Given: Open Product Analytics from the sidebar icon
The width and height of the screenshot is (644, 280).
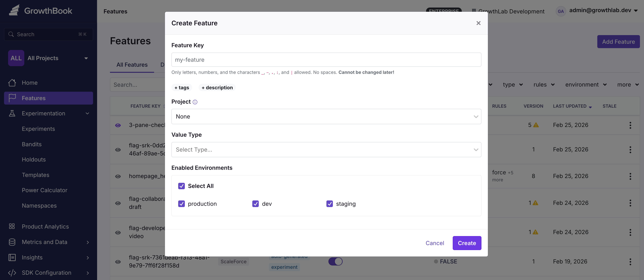Looking at the screenshot, I should (x=12, y=226).
